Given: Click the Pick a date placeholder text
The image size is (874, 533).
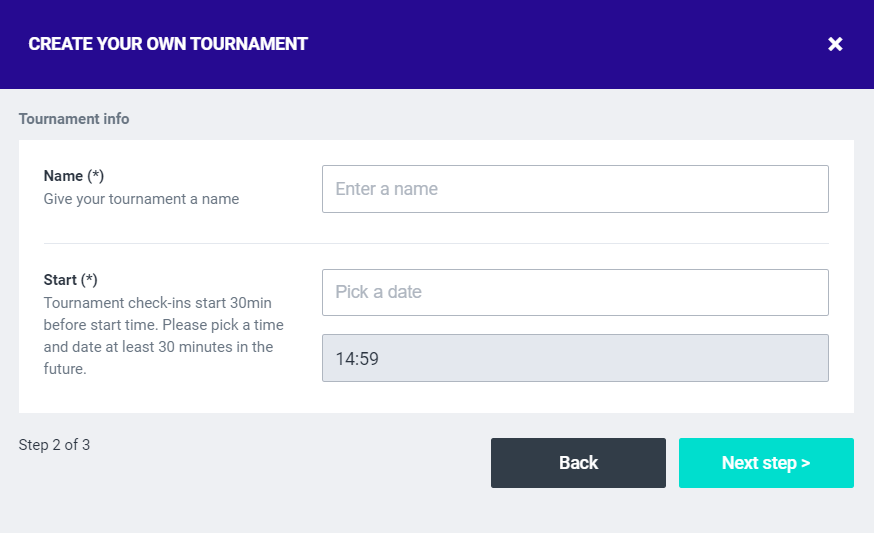Looking at the screenshot, I should [379, 292].
